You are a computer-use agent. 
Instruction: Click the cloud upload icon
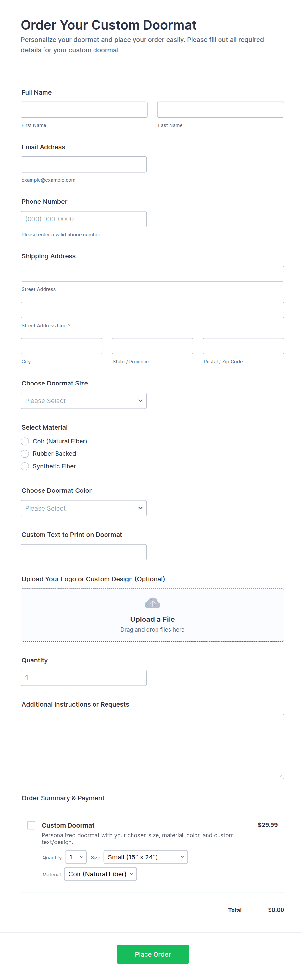(152, 603)
